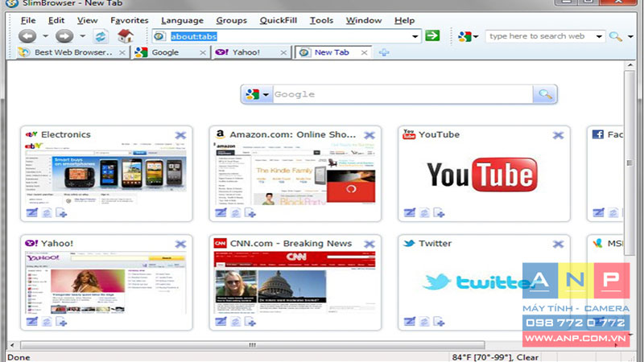Open the File menu
The width and height of the screenshot is (644, 362).
(28, 20)
